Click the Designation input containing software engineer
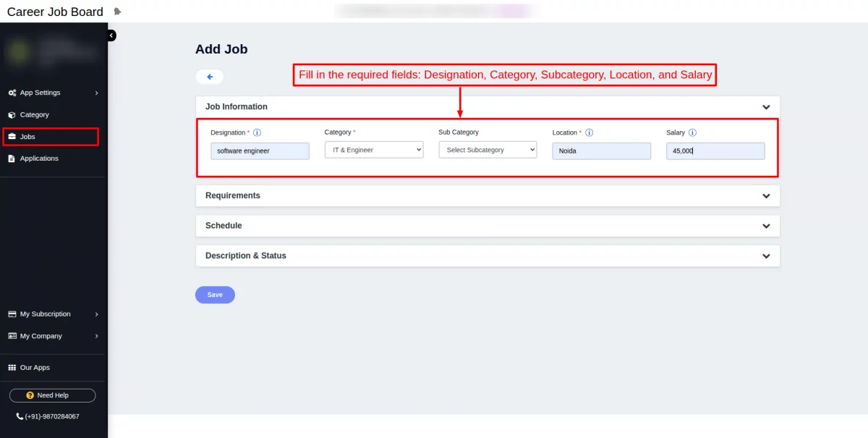 click(x=260, y=151)
